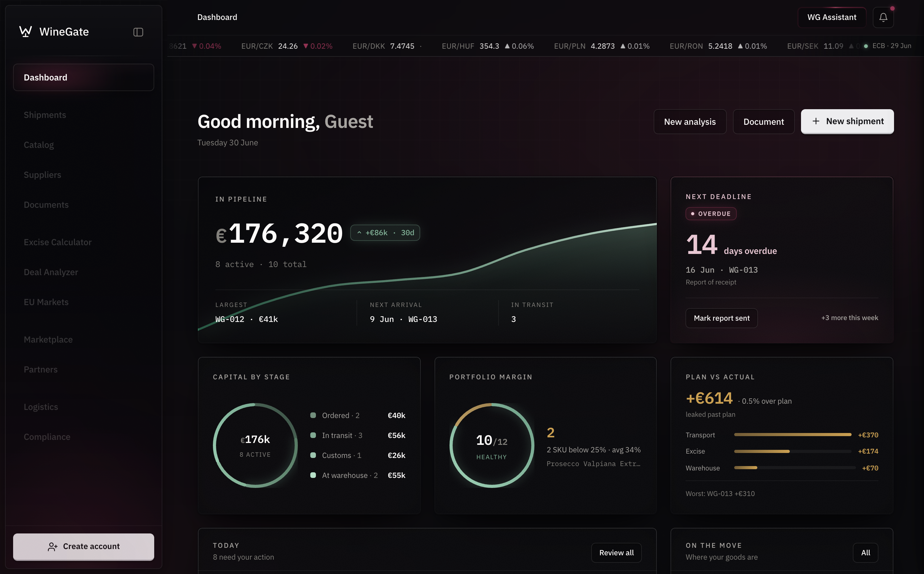Click the EUR/CZK 24.26 ticker item
The width and height of the screenshot is (924, 574).
tap(287, 46)
